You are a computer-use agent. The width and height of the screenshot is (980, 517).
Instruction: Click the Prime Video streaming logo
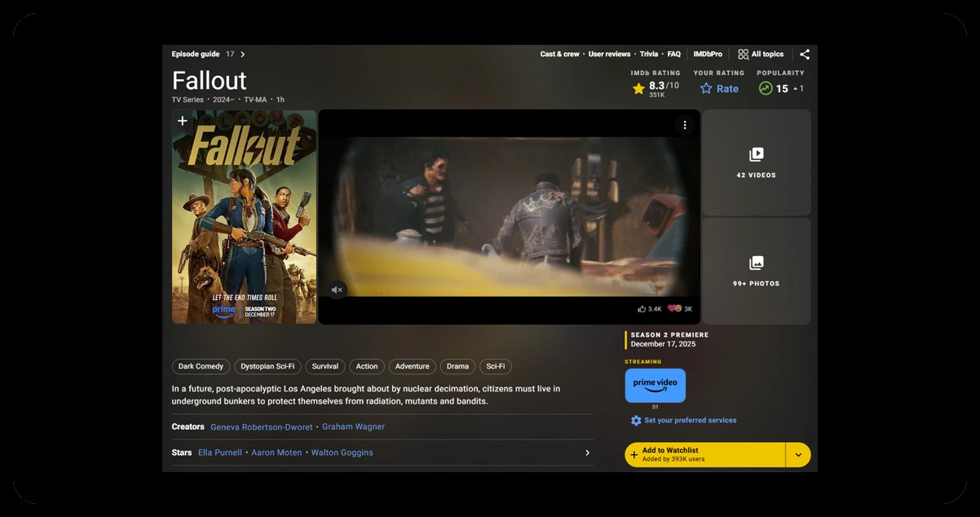[x=655, y=385]
